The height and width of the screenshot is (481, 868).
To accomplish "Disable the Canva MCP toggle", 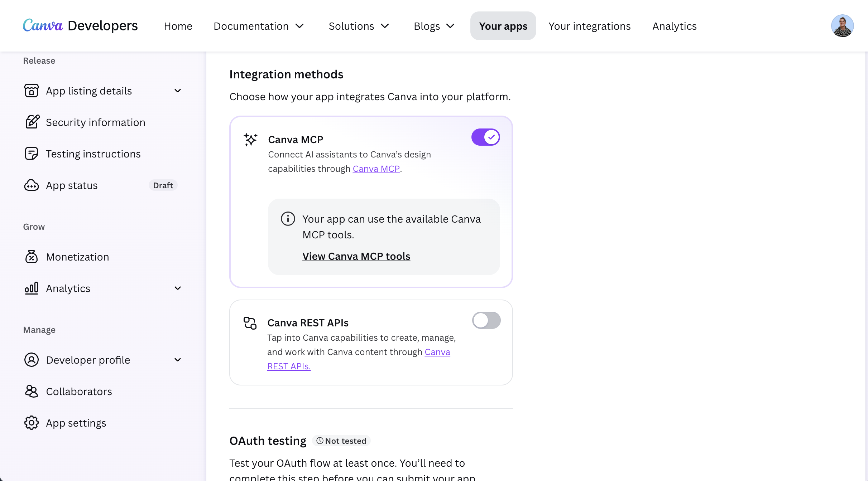I will pyautogui.click(x=485, y=137).
